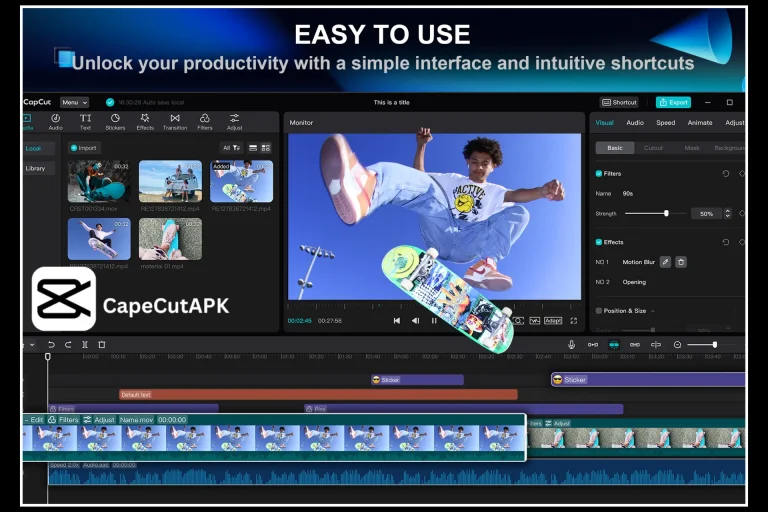Switch to the Visual tab
The height and width of the screenshot is (512, 768).
[604, 122]
